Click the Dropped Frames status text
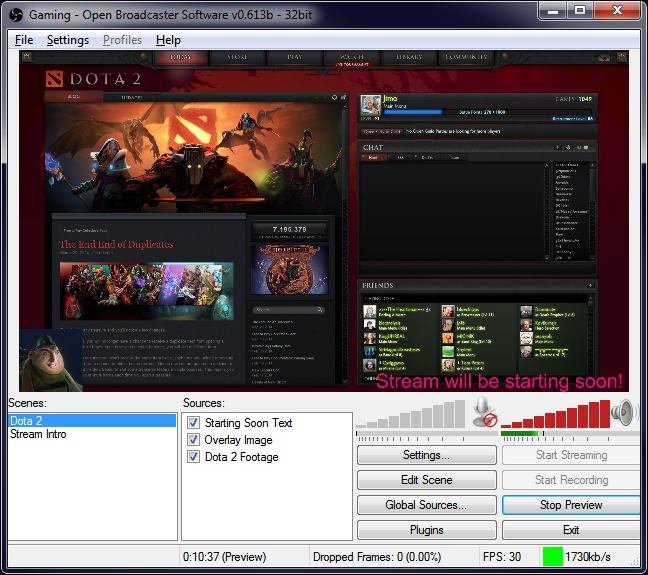 (377, 557)
